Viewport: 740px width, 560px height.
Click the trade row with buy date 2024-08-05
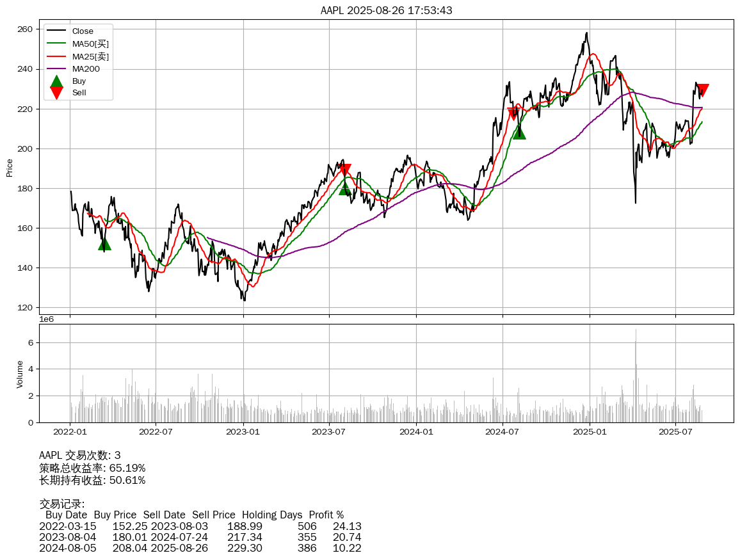point(200,548)
